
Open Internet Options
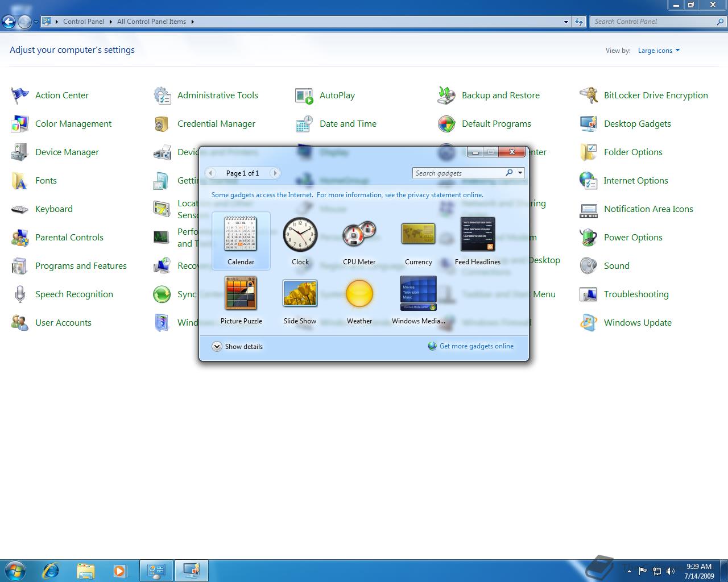click(x=624, y=181)
